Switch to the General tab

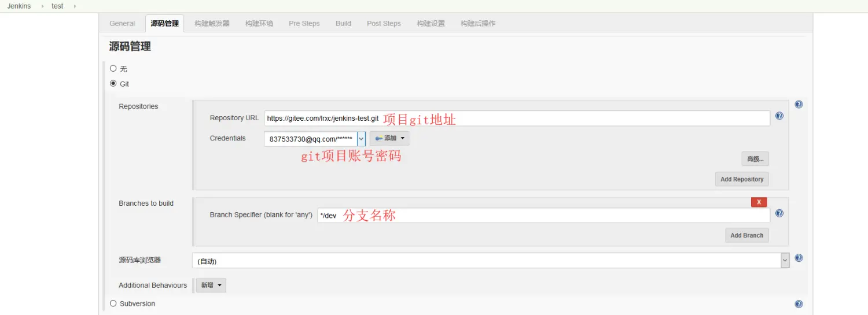pyautogui.click(x=122, y=24)
